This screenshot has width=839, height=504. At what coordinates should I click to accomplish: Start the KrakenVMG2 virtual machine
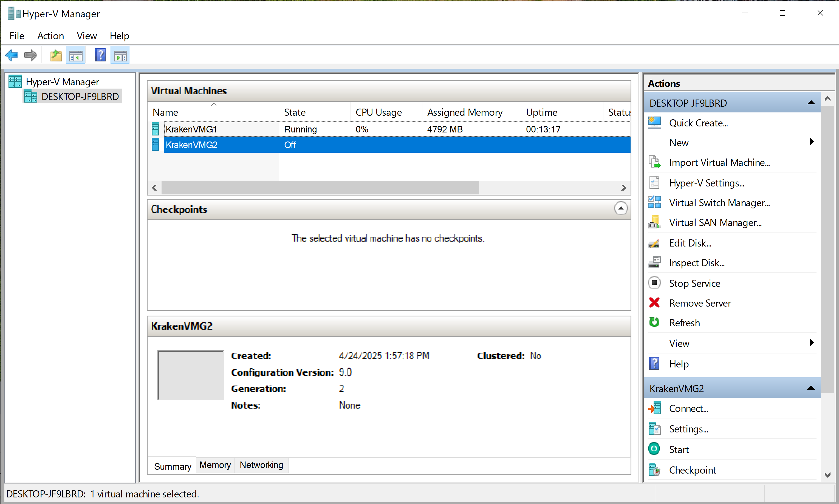[x=678, y=449]
